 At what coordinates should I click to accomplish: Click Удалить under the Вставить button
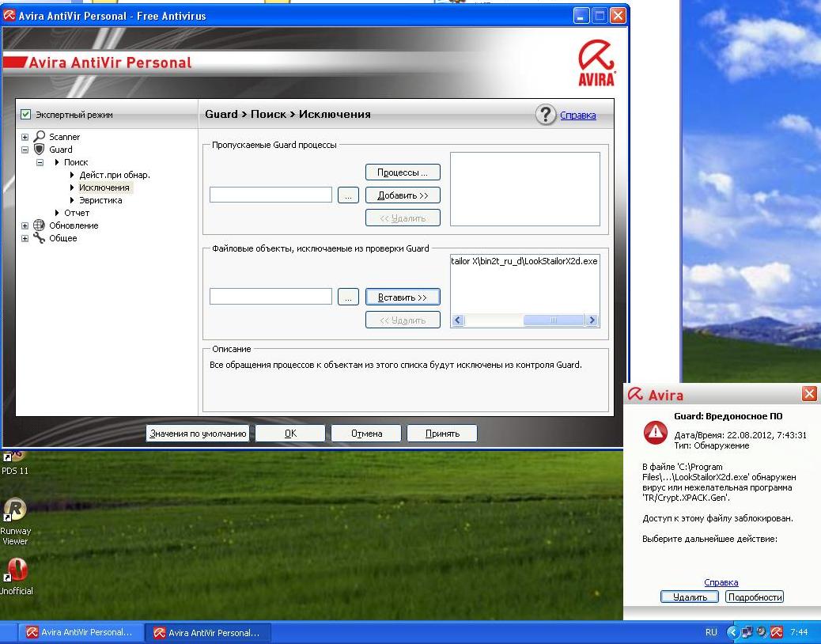403,320
